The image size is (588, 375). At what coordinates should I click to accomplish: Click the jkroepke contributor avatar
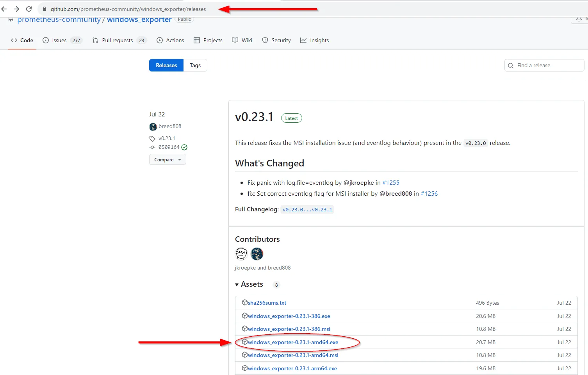[x=241, y=254]
